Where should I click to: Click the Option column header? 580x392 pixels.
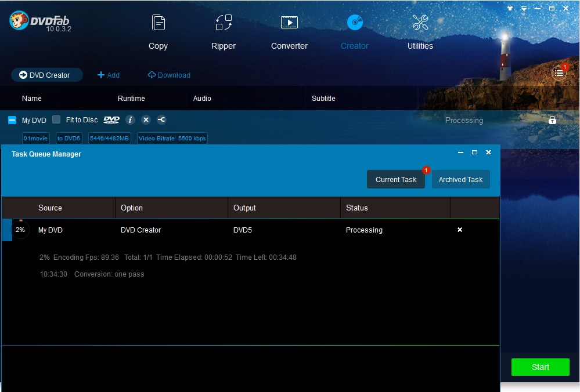132,208
